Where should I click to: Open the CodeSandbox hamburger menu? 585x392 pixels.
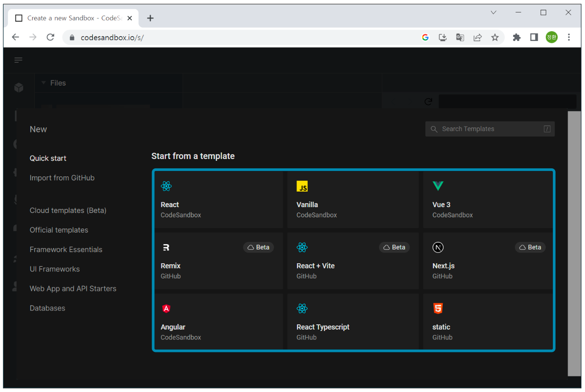click(18, 60)
